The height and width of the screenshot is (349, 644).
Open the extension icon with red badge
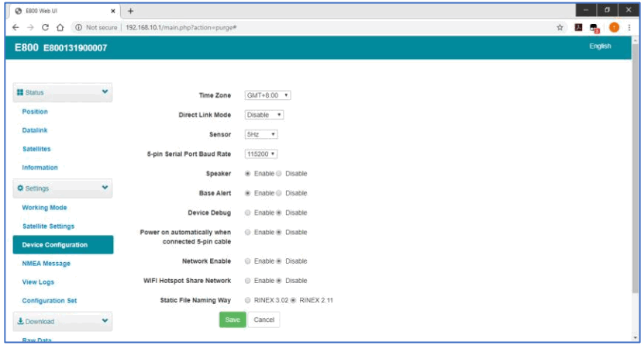coord(594,28)
